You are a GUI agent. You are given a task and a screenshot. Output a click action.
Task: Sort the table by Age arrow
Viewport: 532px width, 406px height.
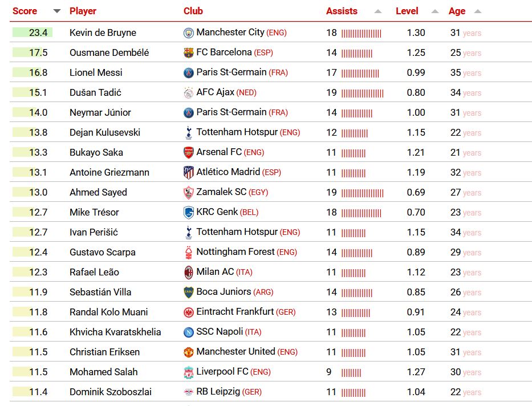pyautogui.click(x=478, y=11)
